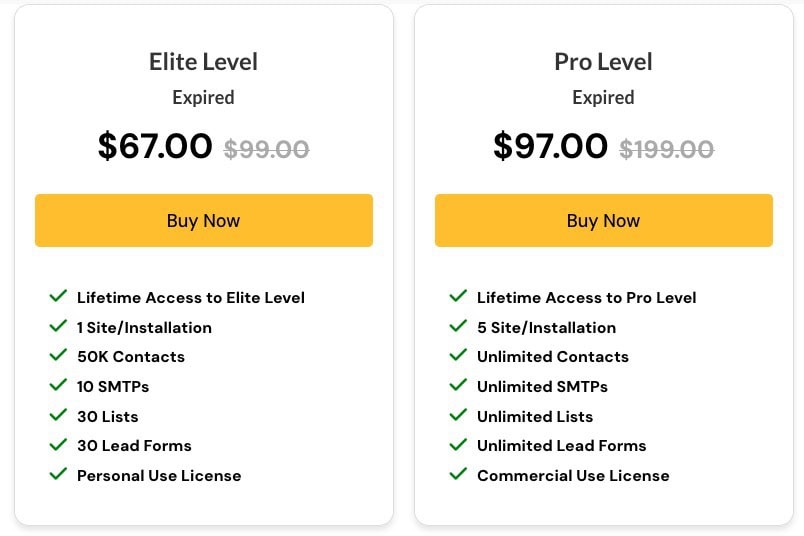Click checkmark beside Personal Use License
Screen dimensions: 804x536
[x=58, y=474]
